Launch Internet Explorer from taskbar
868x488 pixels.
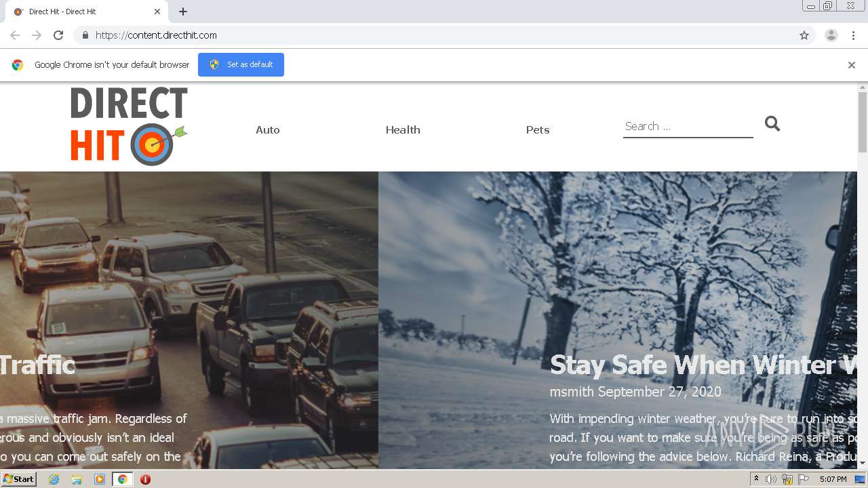pos(54,479)
